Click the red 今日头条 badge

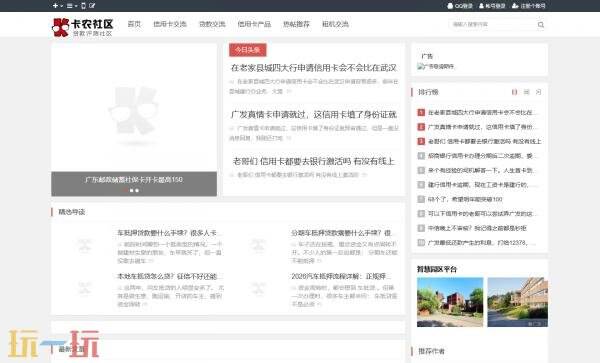coord(248,50)
